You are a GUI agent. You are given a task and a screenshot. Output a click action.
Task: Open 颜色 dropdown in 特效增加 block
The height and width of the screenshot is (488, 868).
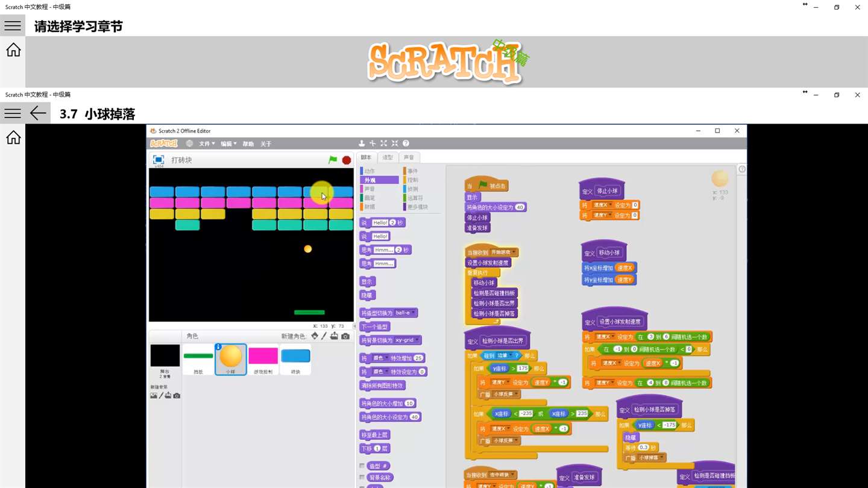[380, 358]
